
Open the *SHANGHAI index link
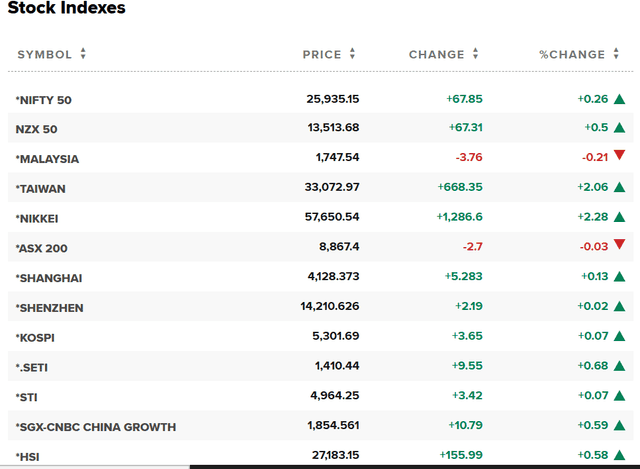(x=49, y=278)
